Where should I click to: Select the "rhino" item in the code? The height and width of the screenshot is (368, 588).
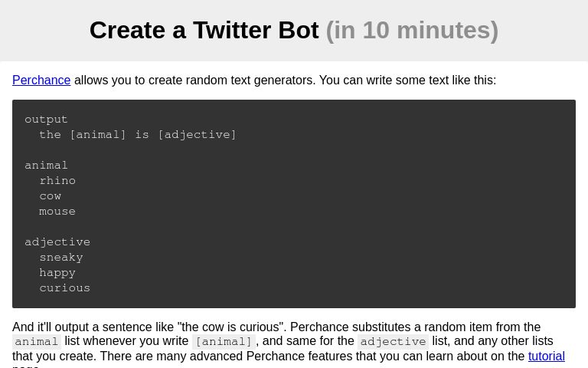pyautogui.click(x=57, y=181)
